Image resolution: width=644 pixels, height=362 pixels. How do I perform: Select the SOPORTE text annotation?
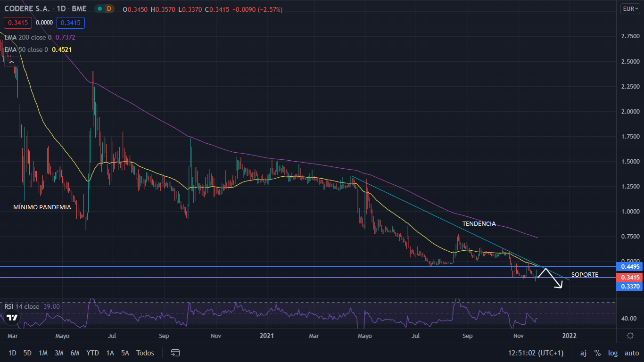click(x=585, y=274)
